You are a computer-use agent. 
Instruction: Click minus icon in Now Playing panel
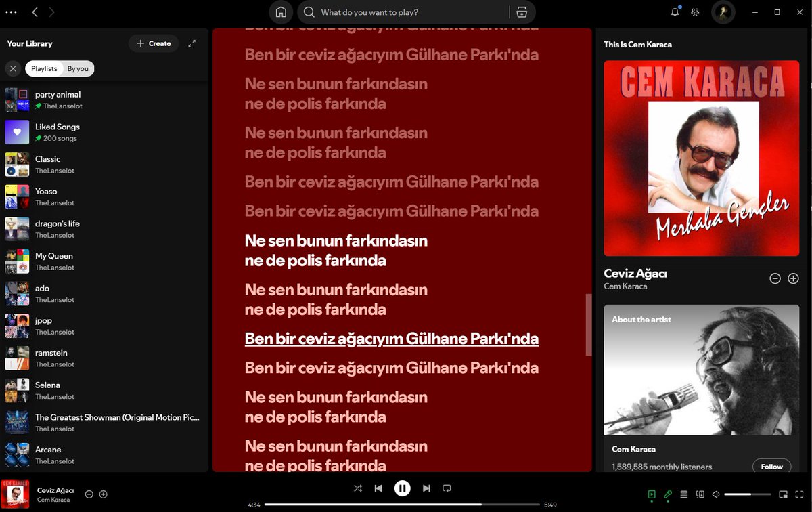point(775,278)
